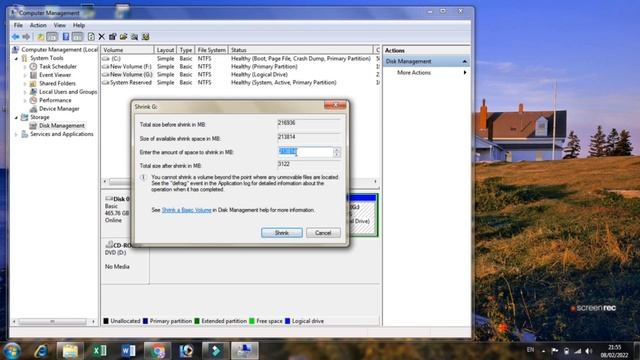Sort by the Status column header
Screen dimensions: 640x360
pyautogui.click(x=300, y=50)
